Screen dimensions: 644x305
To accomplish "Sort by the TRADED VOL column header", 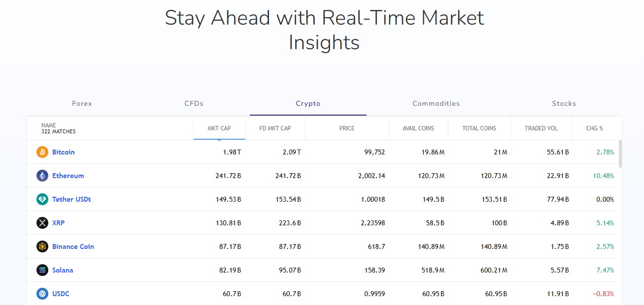I will (542, 128).
